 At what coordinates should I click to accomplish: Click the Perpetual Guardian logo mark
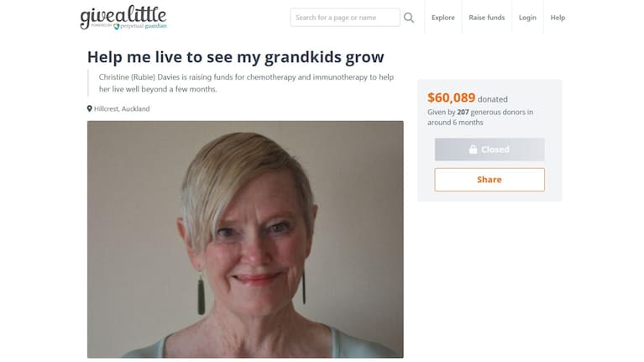pyautogui.click(x=116, y=26)
